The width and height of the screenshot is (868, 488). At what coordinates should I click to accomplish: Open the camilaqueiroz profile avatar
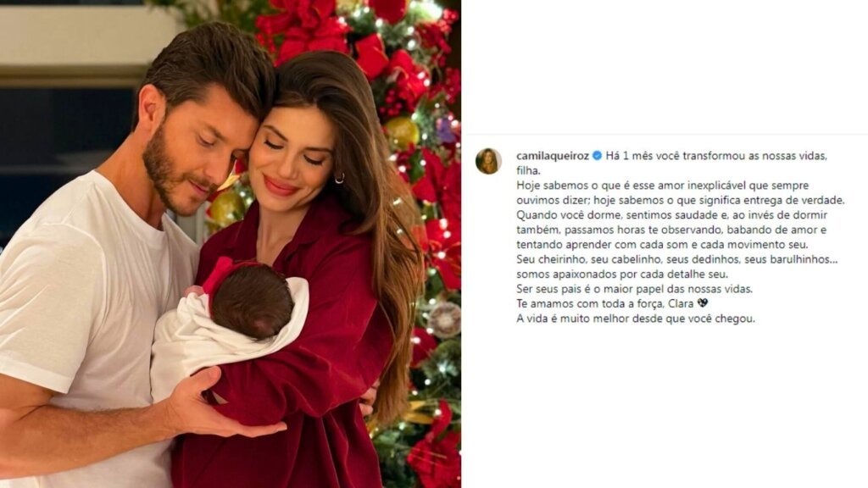(x=488, y=161)
